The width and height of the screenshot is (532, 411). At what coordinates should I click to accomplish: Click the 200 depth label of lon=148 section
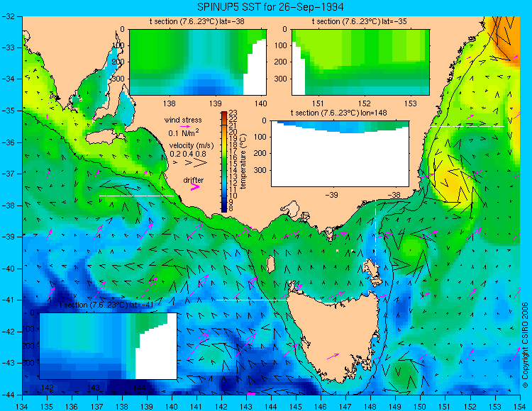coord(260,154)
